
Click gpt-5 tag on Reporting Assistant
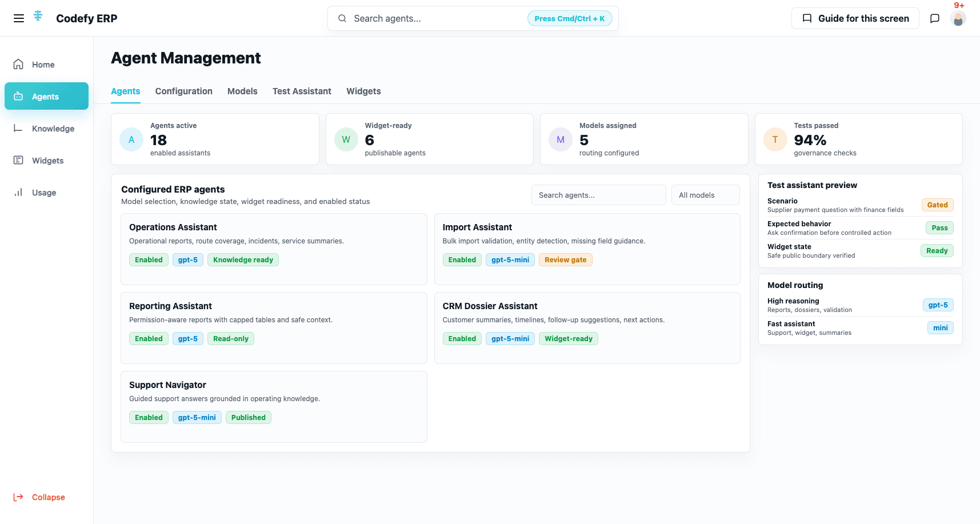188,339
